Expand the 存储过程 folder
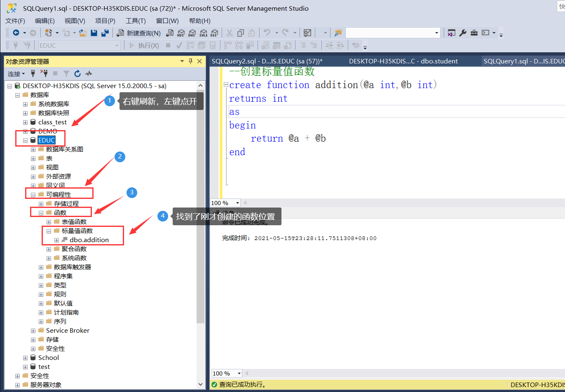The height and width of the screenshot is (392, 565). point(41,203)
